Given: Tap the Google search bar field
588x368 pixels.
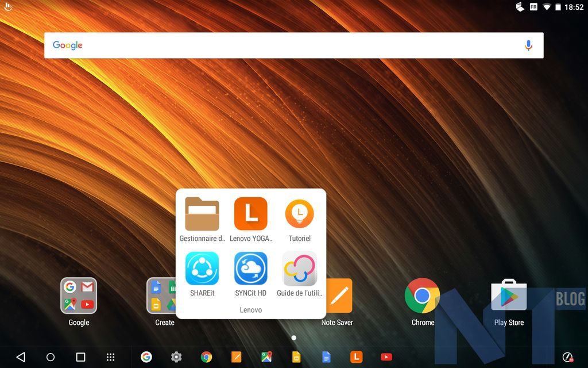Looking at the screenshot, I should pyautogui.click(x=293, y=45).
